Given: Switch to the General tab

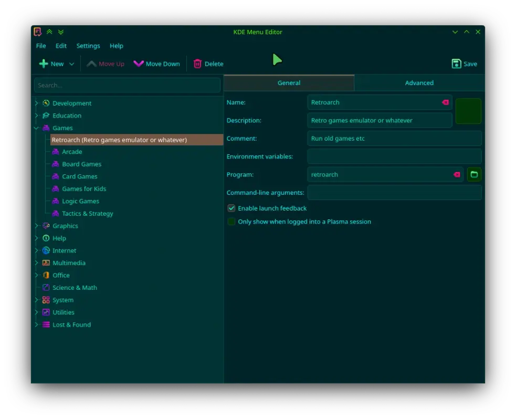Looking at the screenshot, I should (x=289, y=83).
